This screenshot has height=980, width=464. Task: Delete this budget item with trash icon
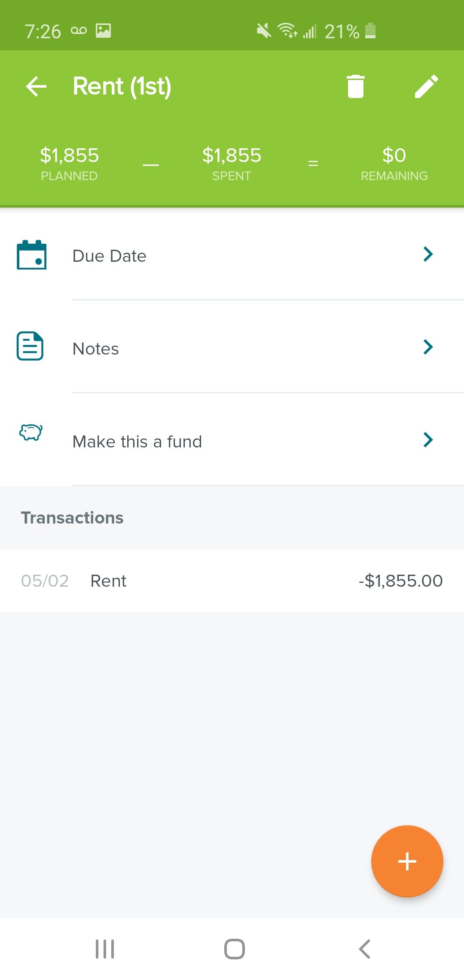[355, 86]
